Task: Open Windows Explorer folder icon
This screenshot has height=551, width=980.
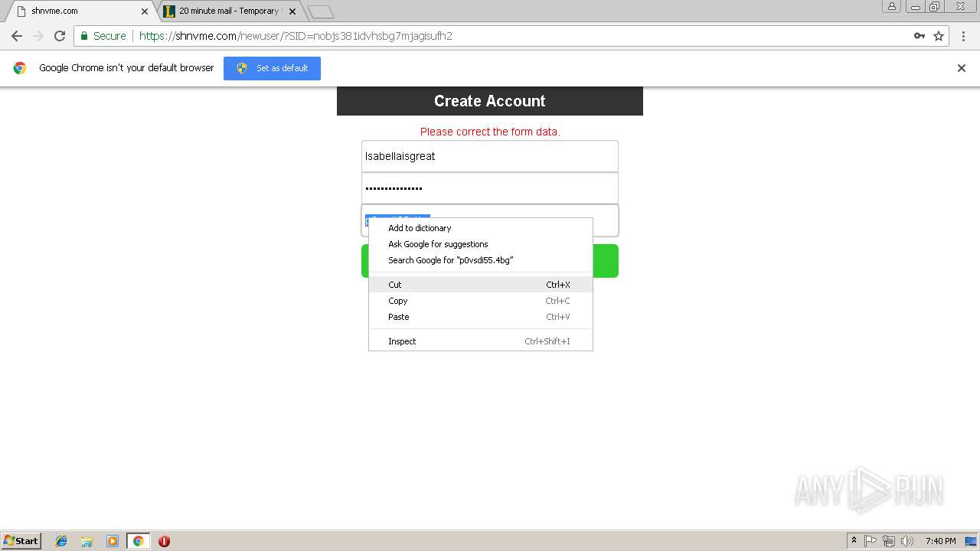Action: [x=87, y=541]
